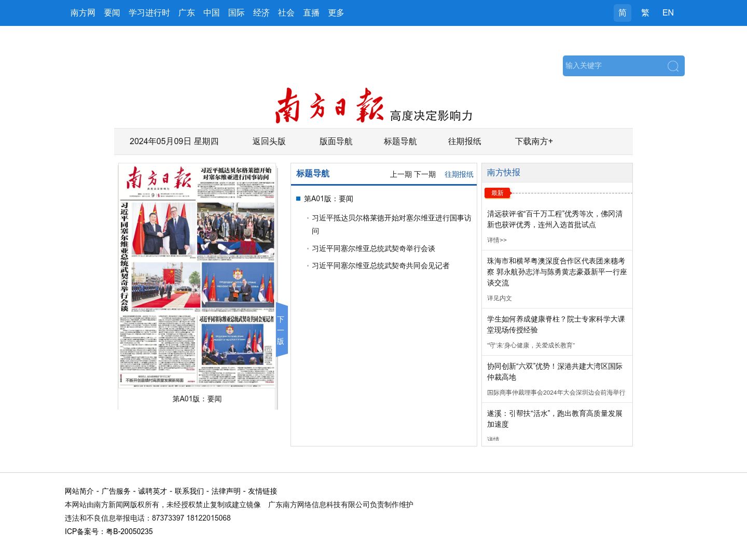
Task: Select 返回头版 in the paper toolbar
Action: coord(269,142)
